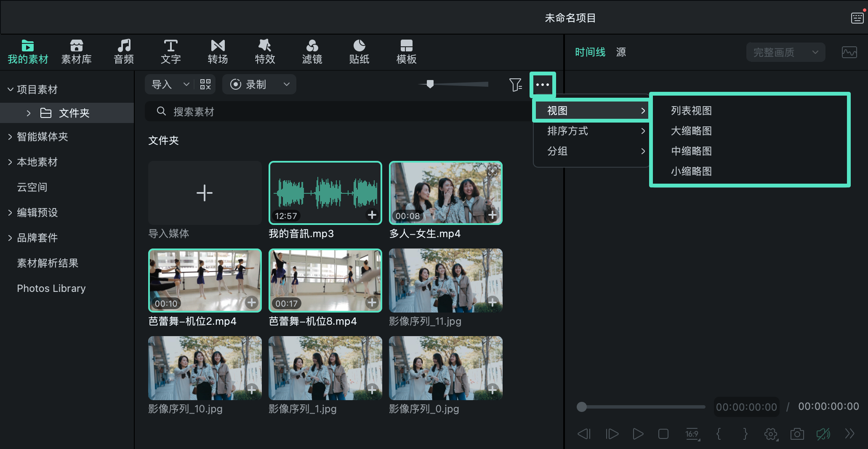This screenshot has height=449, width=868.
Task: Open preview settings gear icon
Action: point(771,433)
